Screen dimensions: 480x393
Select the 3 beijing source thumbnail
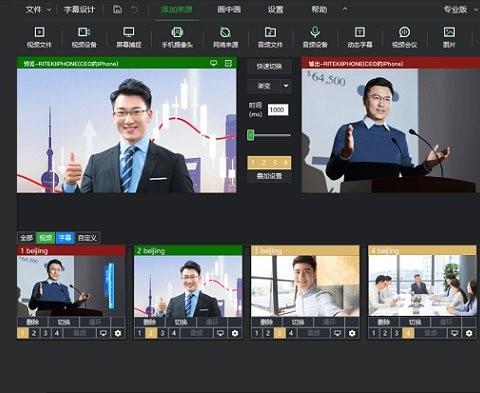[x=305, y=286]
